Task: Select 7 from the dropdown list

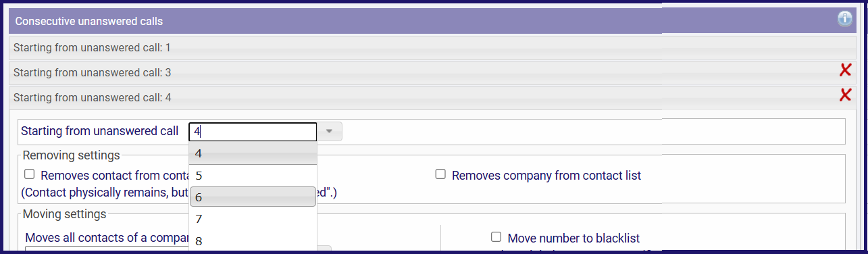Action: pyautogui.click(x=253, y=219)
